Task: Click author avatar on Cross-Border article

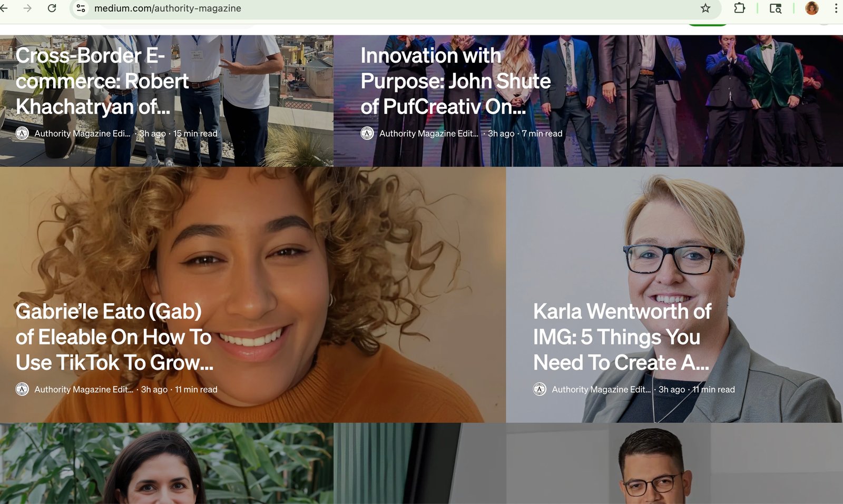Action: tap(22, 134)
